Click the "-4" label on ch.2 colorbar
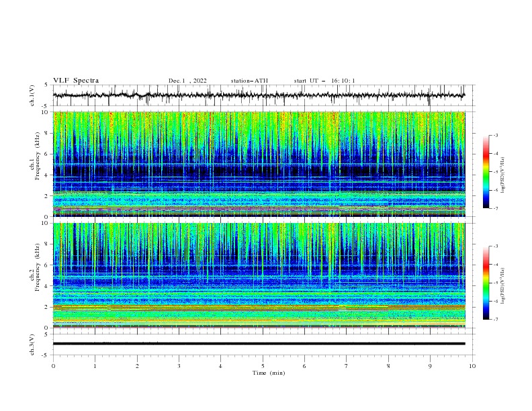This screenshot has height=411, width=532. pos(496,265)
